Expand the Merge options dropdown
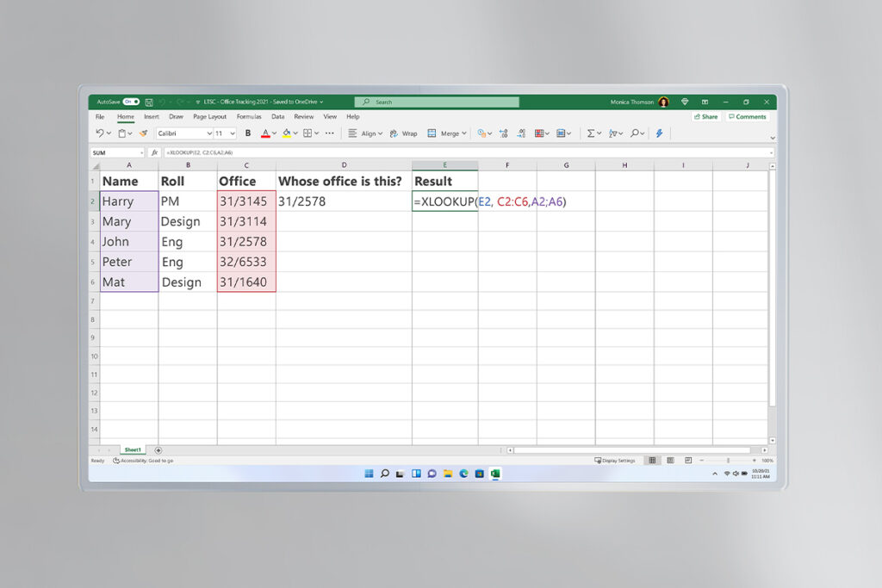 pyautogui.click(x=465, y=133)
